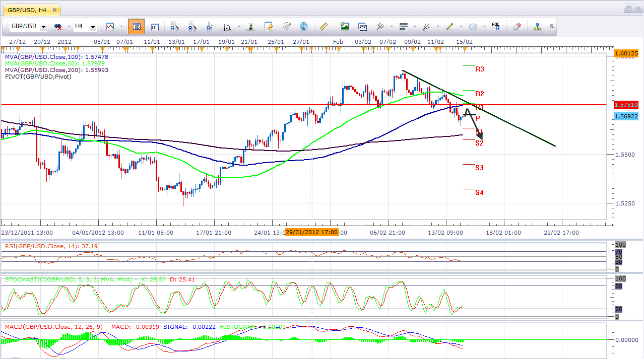The image size is (644, 359).
Task: Click the S4 pivot support label
Action: click(x=480, y=192)
